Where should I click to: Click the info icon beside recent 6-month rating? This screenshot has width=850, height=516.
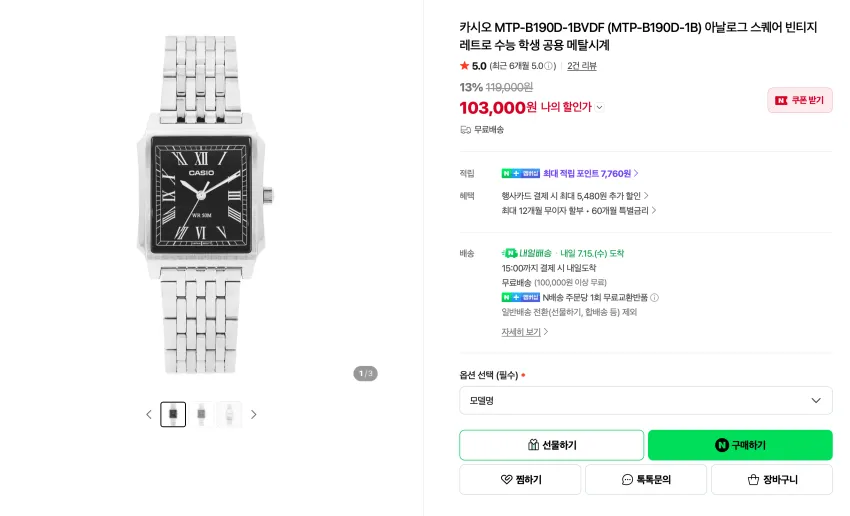pos(549,66)
